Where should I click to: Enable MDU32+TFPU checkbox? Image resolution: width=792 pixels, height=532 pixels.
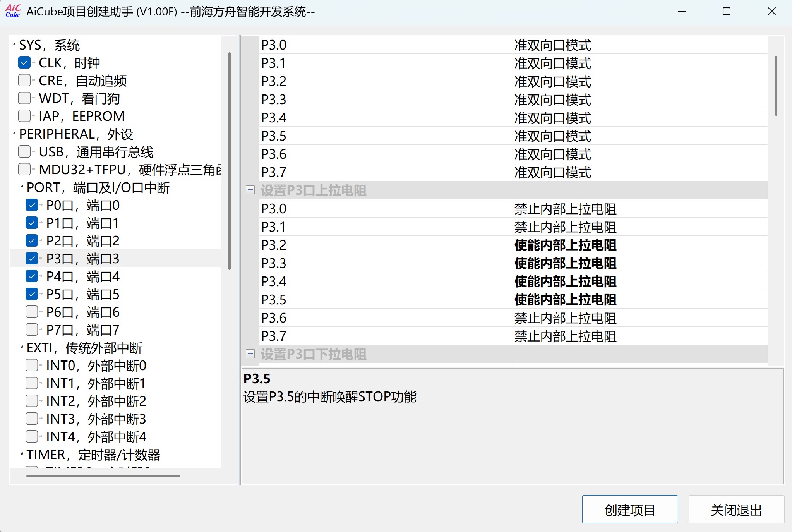(24, 170)
